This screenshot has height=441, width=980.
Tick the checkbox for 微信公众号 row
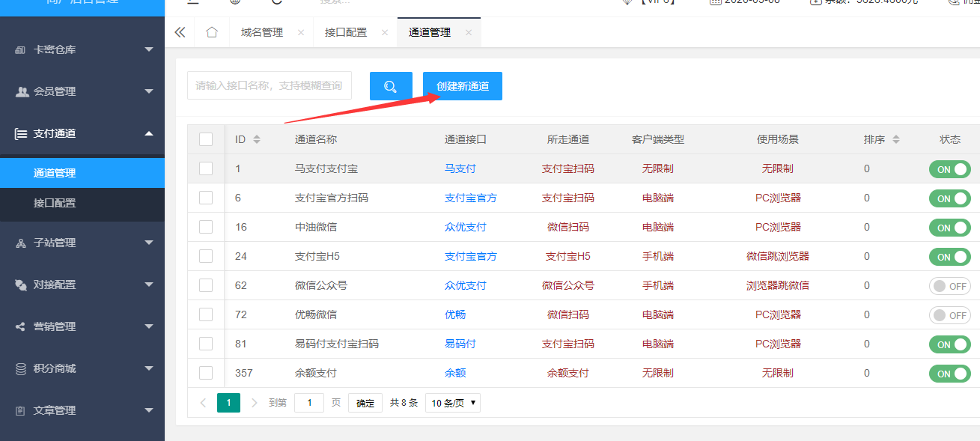[x=206, y=285]
